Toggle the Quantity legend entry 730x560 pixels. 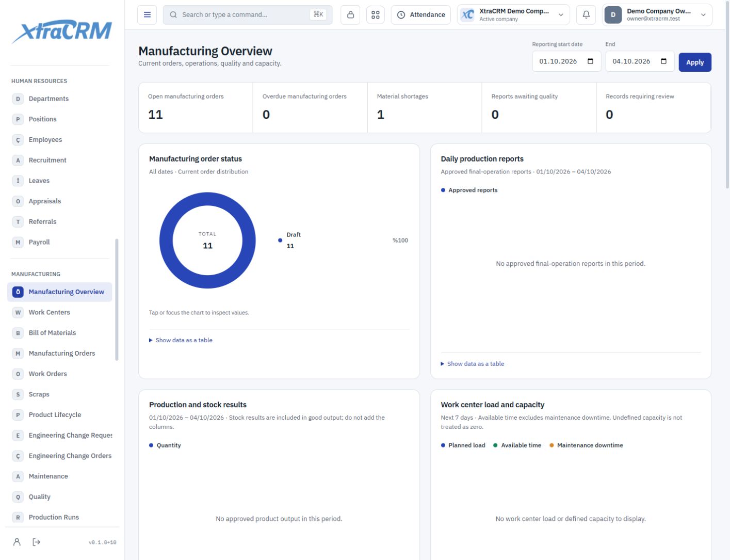point(165,445)
